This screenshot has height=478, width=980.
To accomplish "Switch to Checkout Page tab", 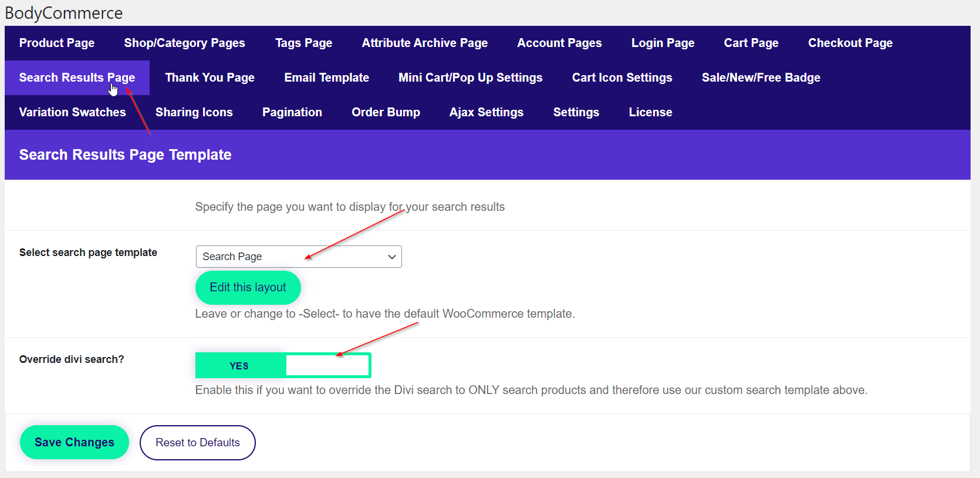I will [850, 43].
